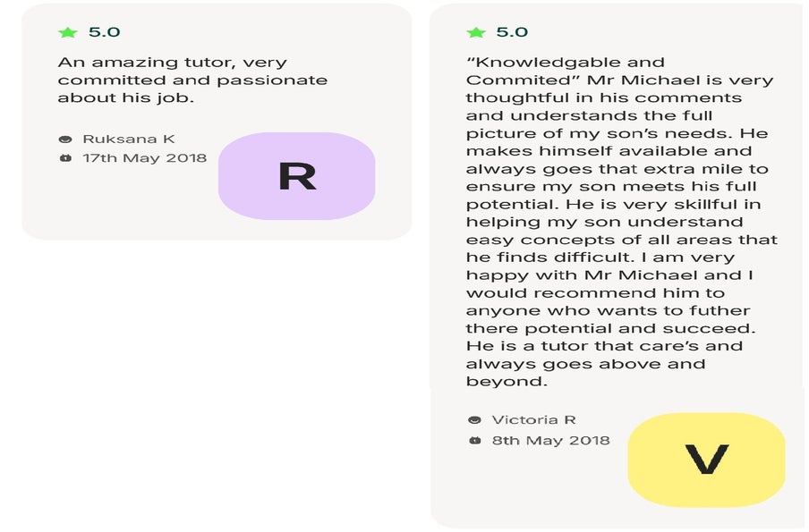Select the "An amazing tutor" review text
This screenshot has width=809, height=532.
click(x=192, y=80)
